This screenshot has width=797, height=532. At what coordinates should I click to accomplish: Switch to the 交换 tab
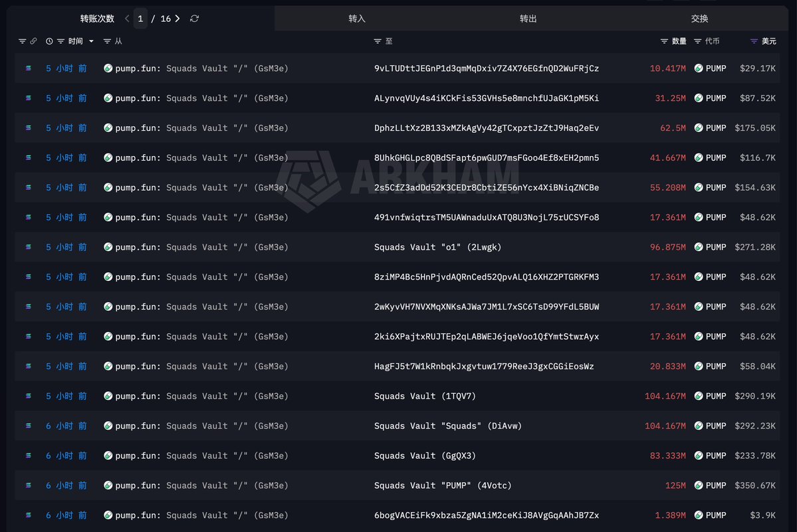point(699,19)
